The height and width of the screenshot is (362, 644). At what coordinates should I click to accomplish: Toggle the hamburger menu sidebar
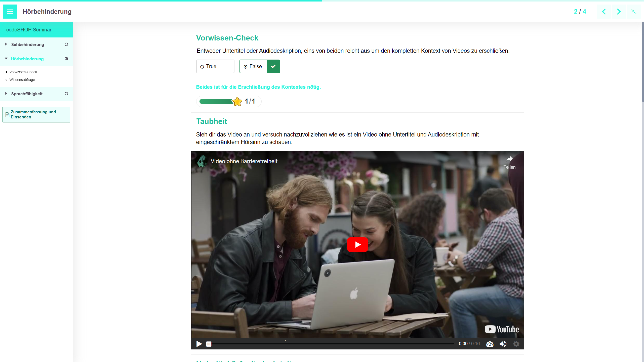pos(10,12)
